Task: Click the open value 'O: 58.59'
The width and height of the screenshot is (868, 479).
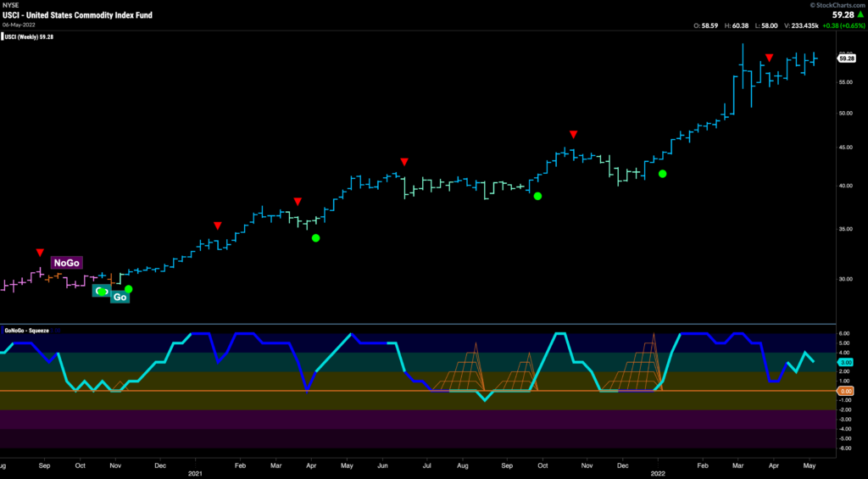Action: (705, 25)
